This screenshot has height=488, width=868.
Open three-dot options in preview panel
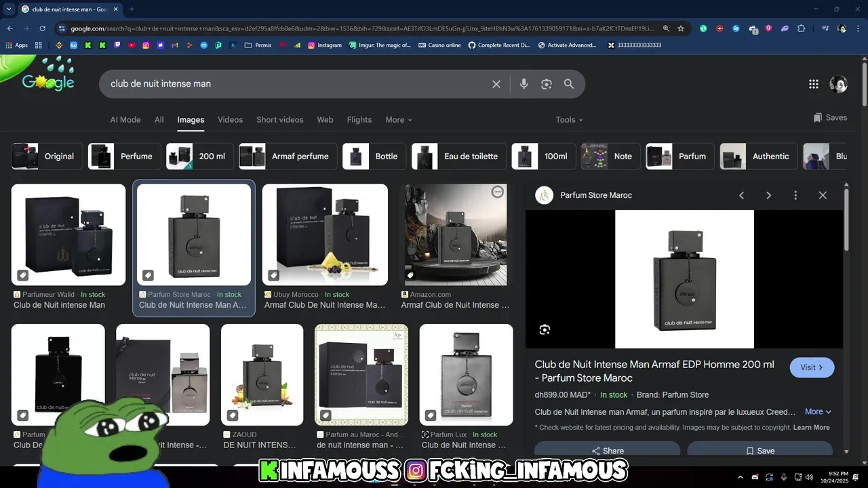[x=795, y=195]
